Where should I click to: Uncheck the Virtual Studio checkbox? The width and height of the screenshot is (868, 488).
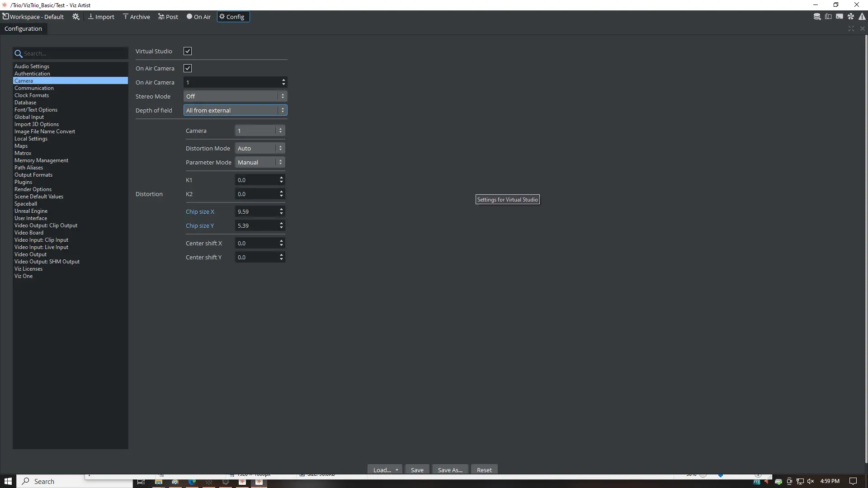(x=188, y=51)
